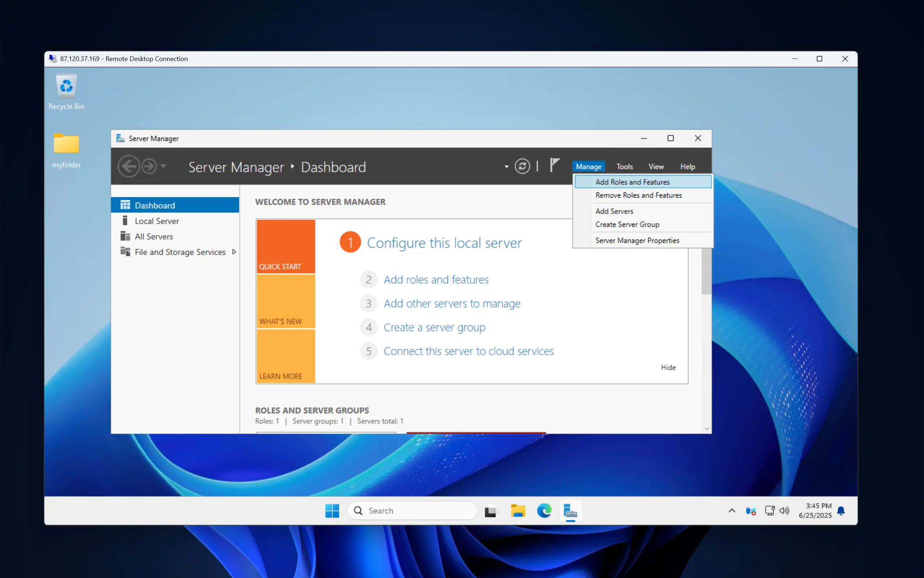Open the clock showing 3:45 PM
924x578 pixels.
click(x=815, y=511)
